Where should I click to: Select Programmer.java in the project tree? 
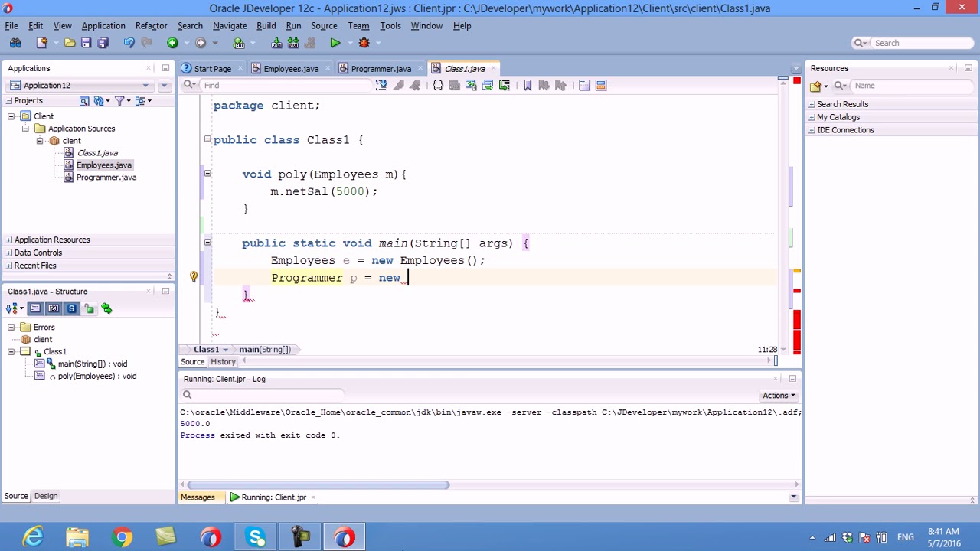tap(106, 178)
